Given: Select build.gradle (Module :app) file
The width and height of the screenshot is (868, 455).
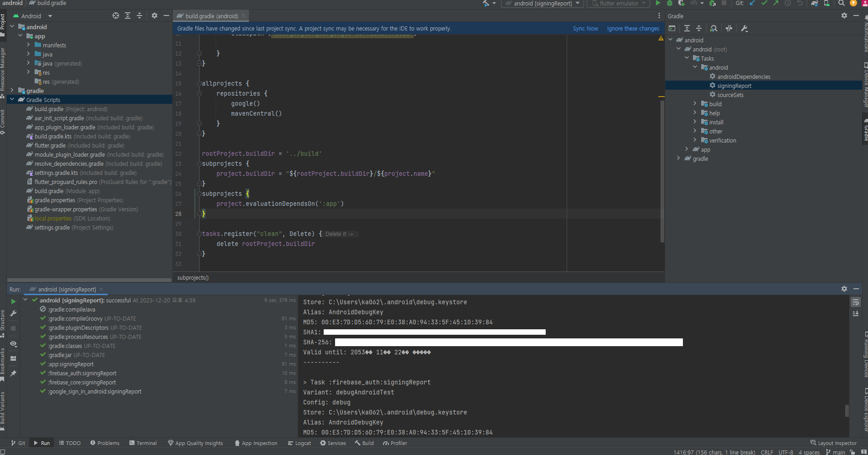Looking at the screenshot, I should click(x=67, y=191).
